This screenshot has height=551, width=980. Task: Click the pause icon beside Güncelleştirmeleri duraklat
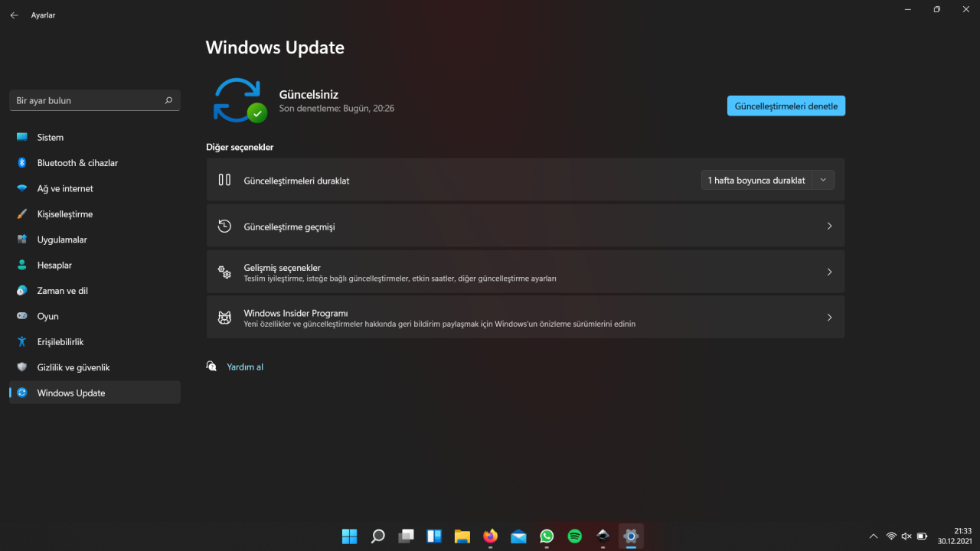click(224, 180)
